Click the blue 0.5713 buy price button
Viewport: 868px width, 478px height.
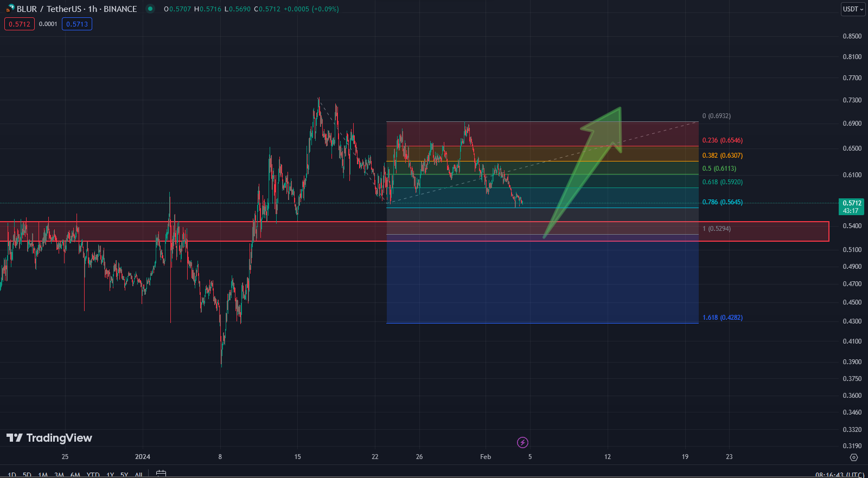coord(77,24)
